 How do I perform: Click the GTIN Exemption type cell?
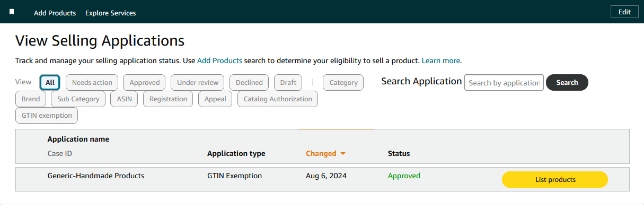(234, 176)
